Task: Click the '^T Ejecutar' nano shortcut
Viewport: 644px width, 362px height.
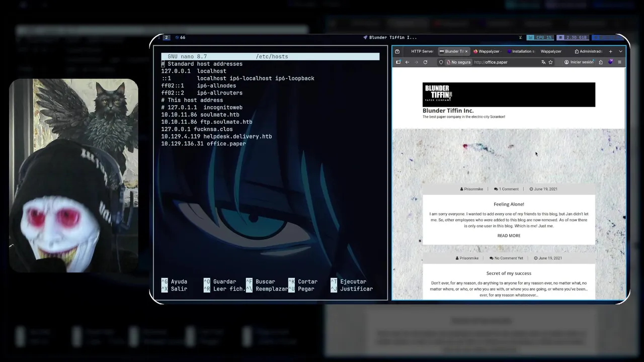Action: (349, 282)
